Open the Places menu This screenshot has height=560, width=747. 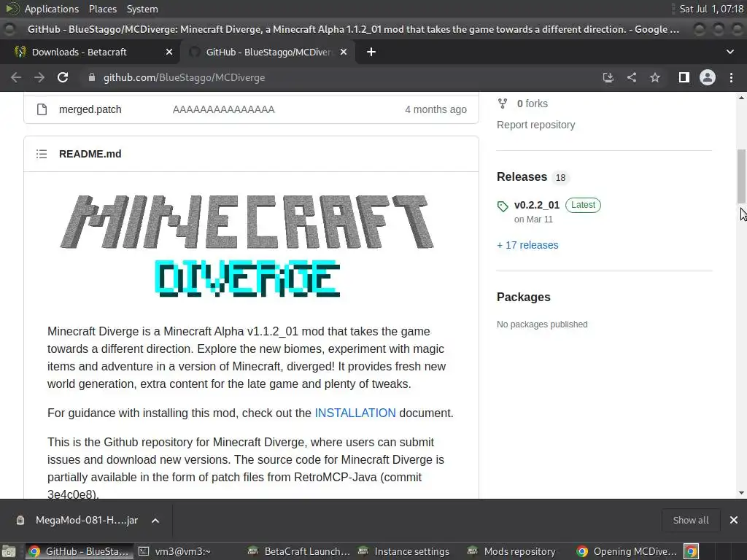click(x=102, y=9)
